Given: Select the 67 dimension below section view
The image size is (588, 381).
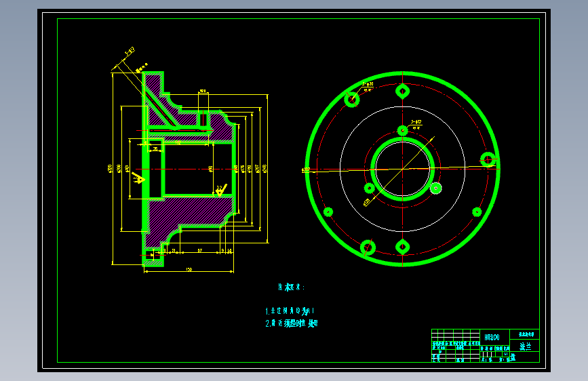Looking at the screenshot, I should coord(200,250).
